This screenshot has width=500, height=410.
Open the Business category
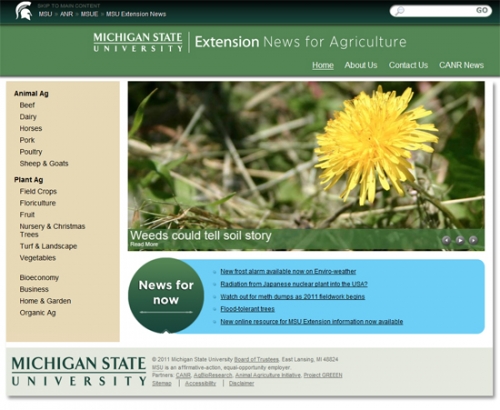coord(34,289)
